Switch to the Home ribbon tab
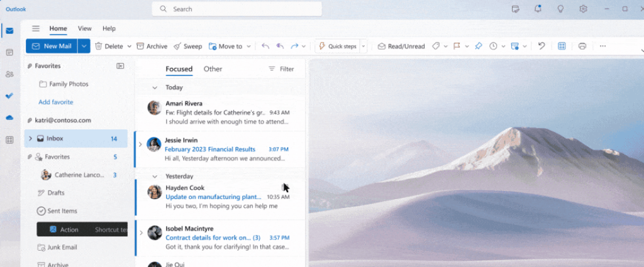644x267 pixels. click(x=58, y=28)
